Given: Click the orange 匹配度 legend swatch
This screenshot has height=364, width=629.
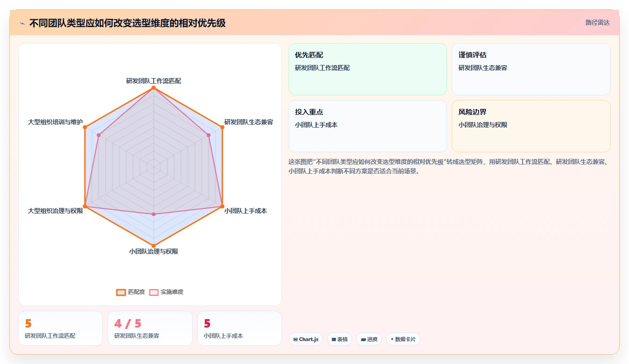Looking at the screenshot, I should (121, 292).
